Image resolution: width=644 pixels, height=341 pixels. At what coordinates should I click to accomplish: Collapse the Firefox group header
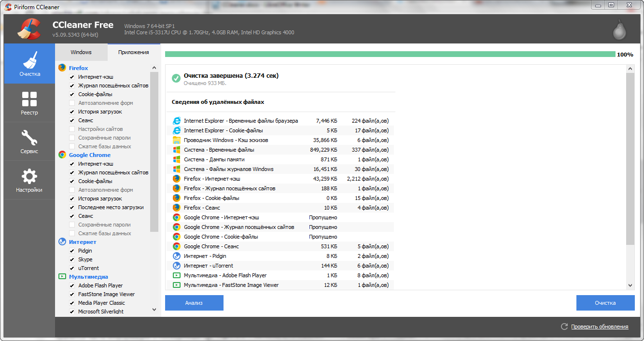coord(78,68)
